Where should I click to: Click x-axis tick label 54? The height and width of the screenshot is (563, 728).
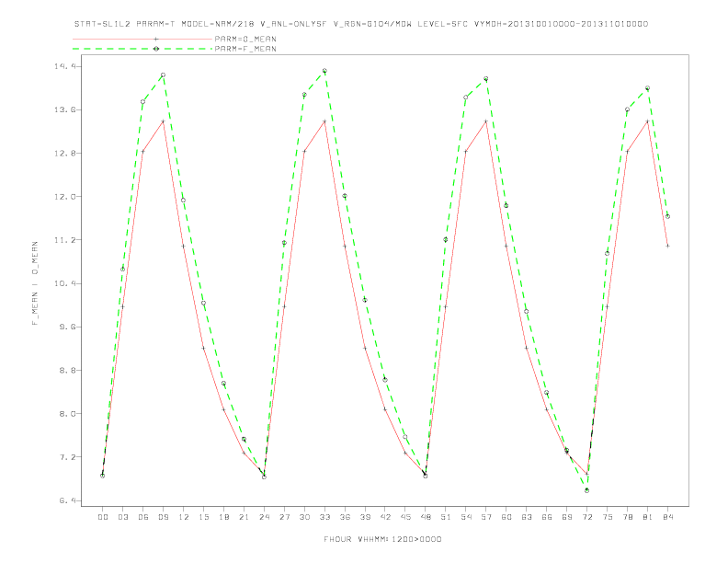tap(466, 517)
